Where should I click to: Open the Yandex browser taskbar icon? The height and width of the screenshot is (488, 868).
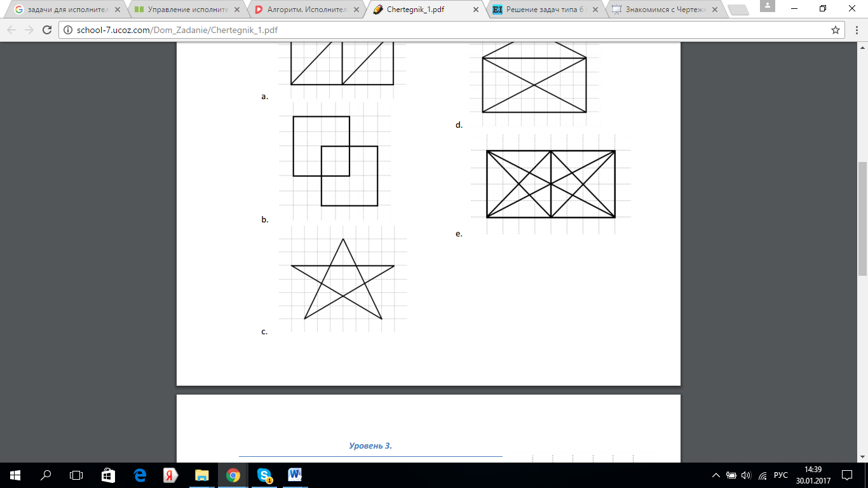pos(170,475)
